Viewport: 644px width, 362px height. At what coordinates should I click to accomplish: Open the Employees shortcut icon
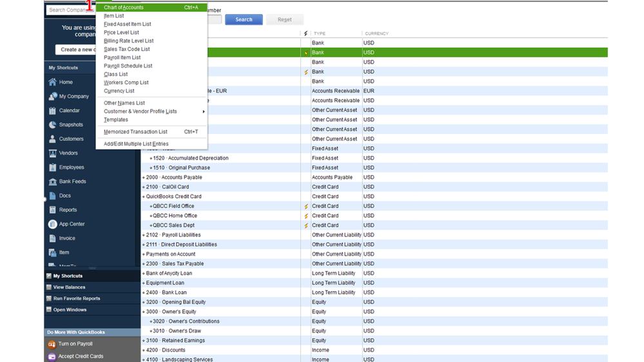click(x=53, y=167)
